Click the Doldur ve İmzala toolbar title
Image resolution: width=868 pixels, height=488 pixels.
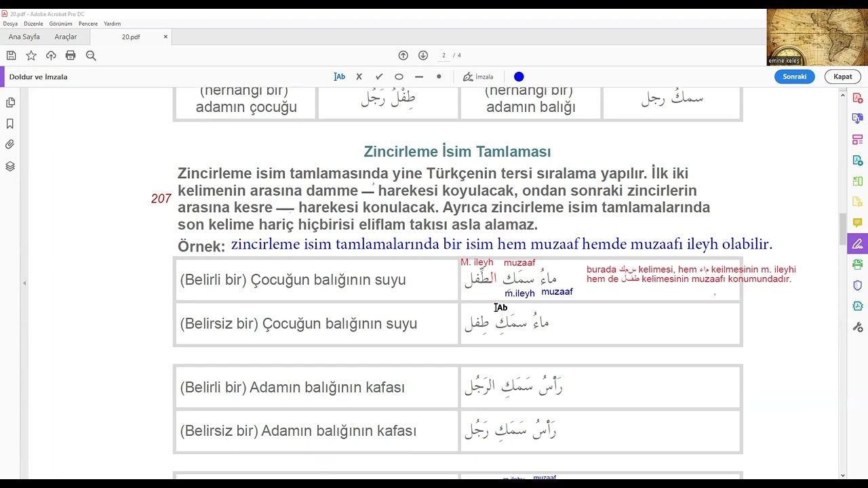pos(38,77)
